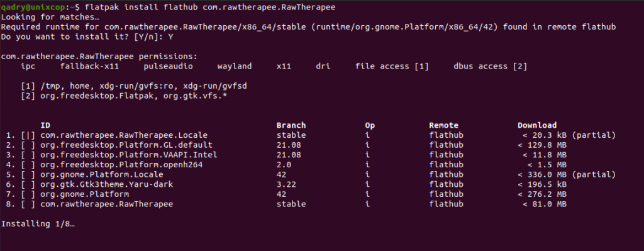
Task: Click download size '< 1.5 MB'
Action: click(x=547, y=165)
